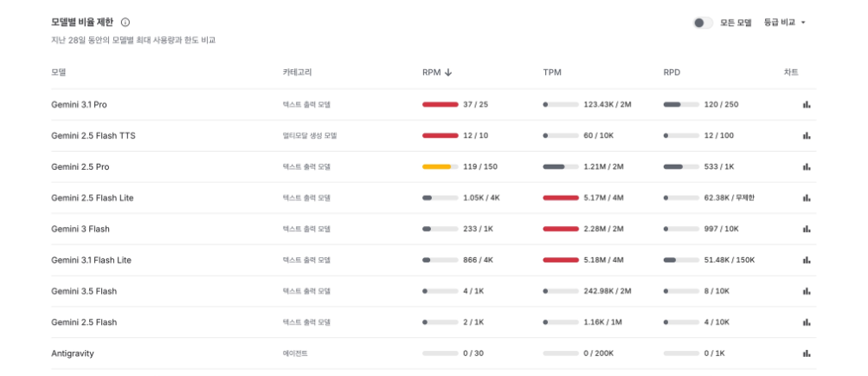Image resolution: width=868 pixels, height=376 pixels.
Task: Open chart icon for Gemini 3.5 Flash
Action: point(807,290)
